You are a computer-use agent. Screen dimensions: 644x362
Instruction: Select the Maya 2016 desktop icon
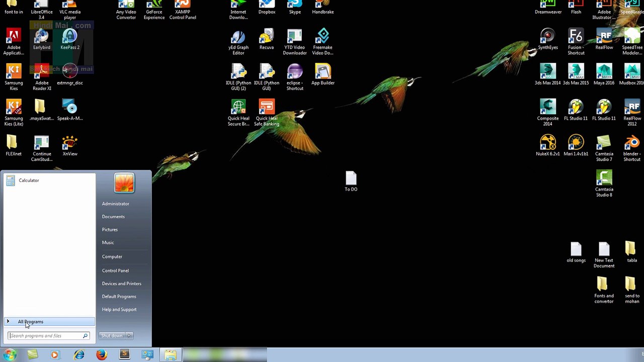pos(604,75)
